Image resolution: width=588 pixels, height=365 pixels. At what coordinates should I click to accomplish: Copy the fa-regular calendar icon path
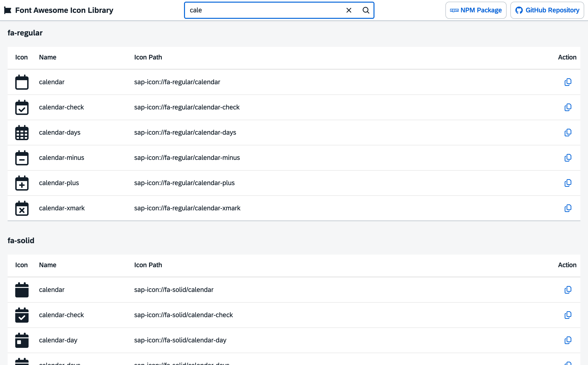point(568,82)
